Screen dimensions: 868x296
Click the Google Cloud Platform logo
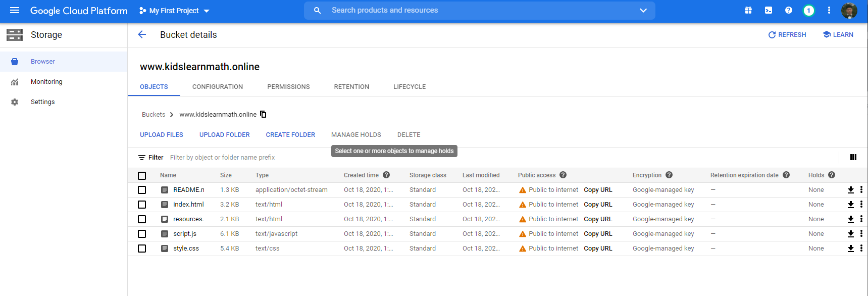click(79, 11)
